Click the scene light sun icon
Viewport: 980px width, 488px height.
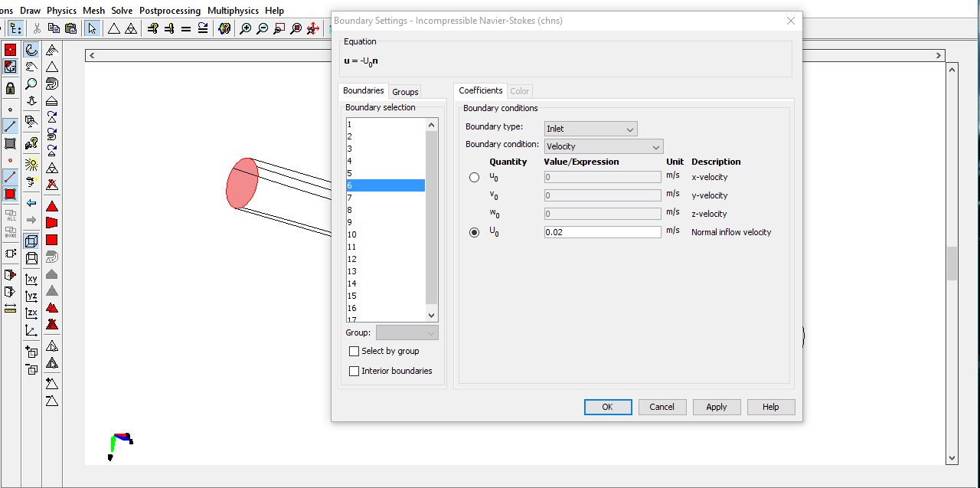31,164
